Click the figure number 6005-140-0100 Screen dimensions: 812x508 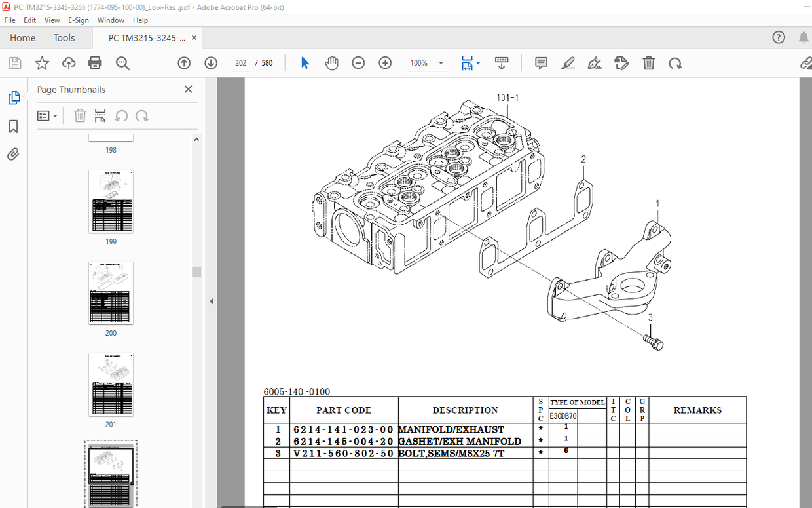[x=297, y=392]
